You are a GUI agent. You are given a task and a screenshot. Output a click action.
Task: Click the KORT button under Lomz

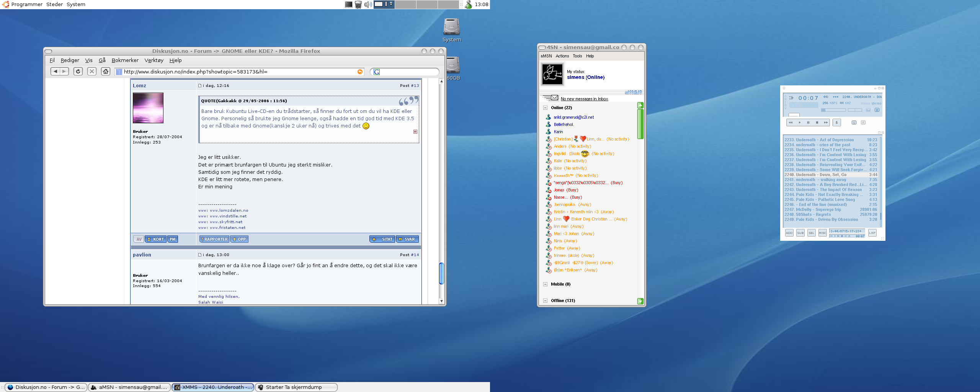(155, 239)
